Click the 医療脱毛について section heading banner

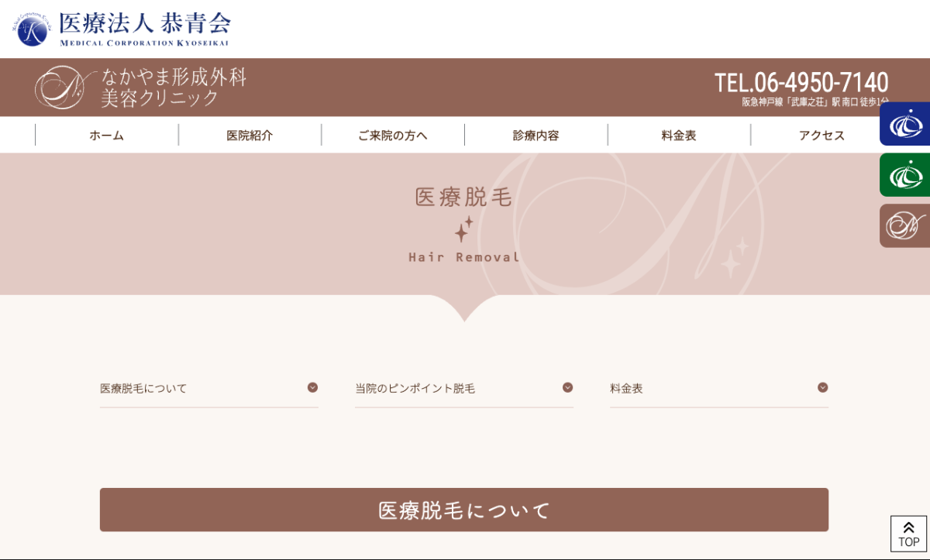[463, 510]
